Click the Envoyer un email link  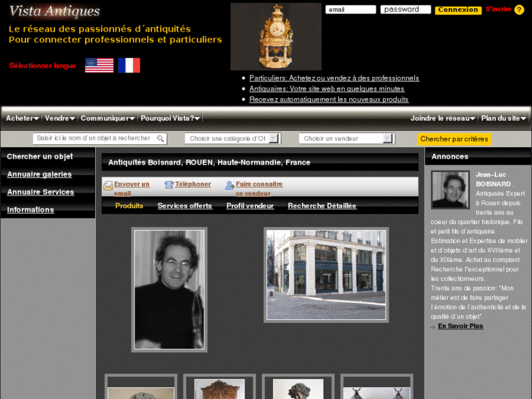pyautogui.click(x=131, y=188)
